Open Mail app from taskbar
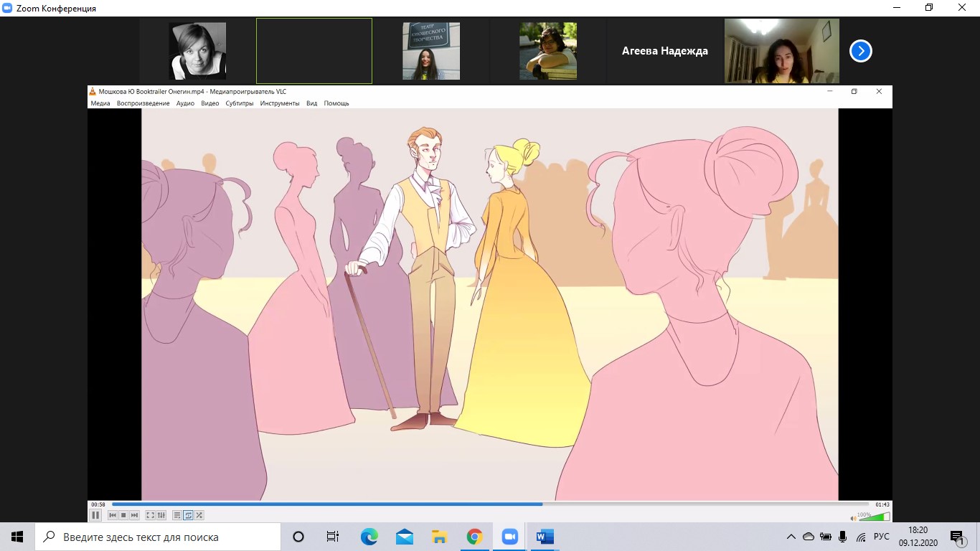This screenshot has width=980, height=551. 404,537
